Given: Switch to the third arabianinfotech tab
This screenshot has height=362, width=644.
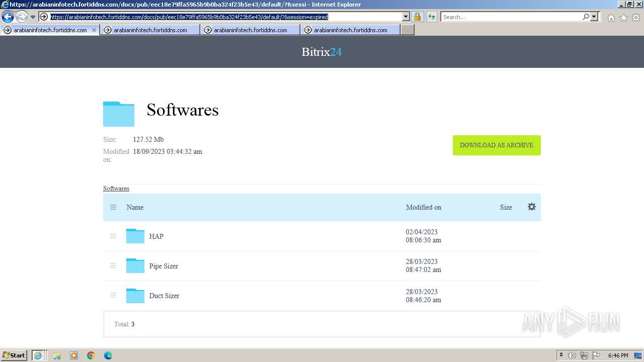Looking at the screenshot, I should click(x=250, y=30).
